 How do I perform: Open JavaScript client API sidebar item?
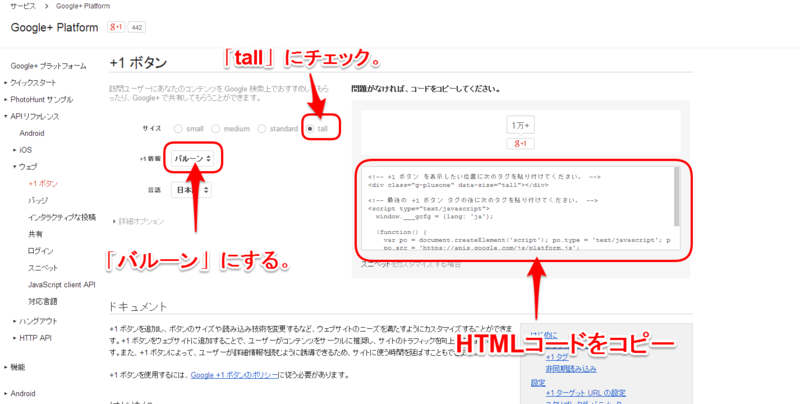[62, 285]
